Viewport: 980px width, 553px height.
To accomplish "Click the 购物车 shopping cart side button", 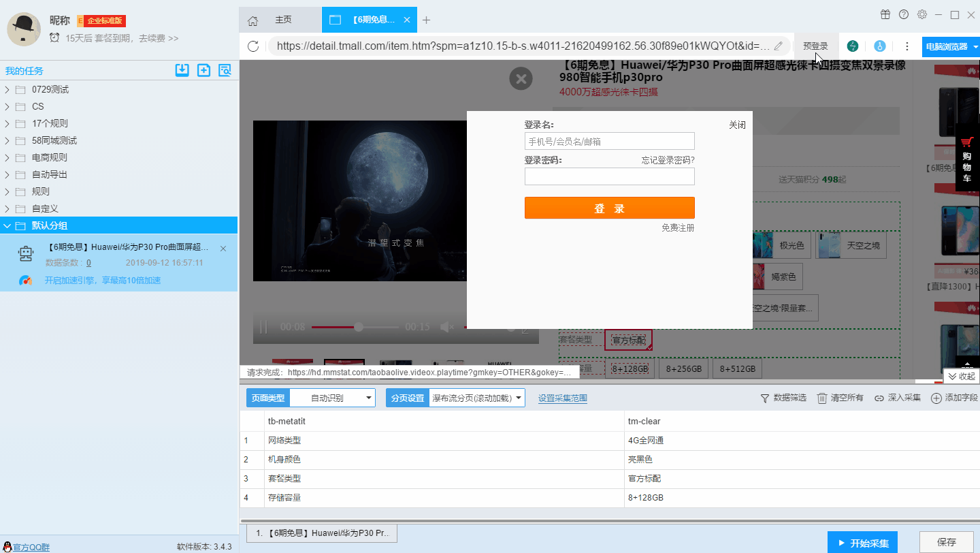I will (x=967, y=159).
